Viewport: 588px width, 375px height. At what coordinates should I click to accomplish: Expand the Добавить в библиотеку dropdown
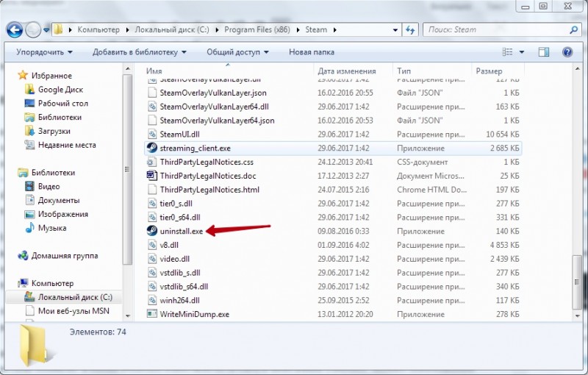pyautogui.click(x=140, y=52)
